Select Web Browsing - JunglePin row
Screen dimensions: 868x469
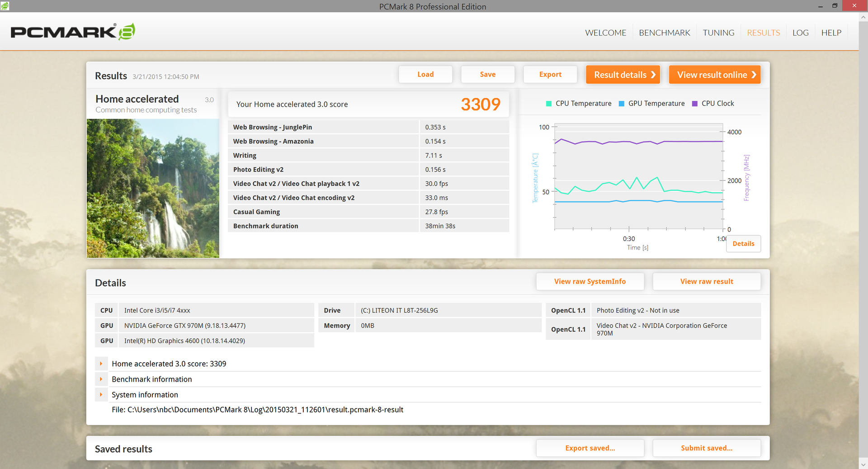368,127
